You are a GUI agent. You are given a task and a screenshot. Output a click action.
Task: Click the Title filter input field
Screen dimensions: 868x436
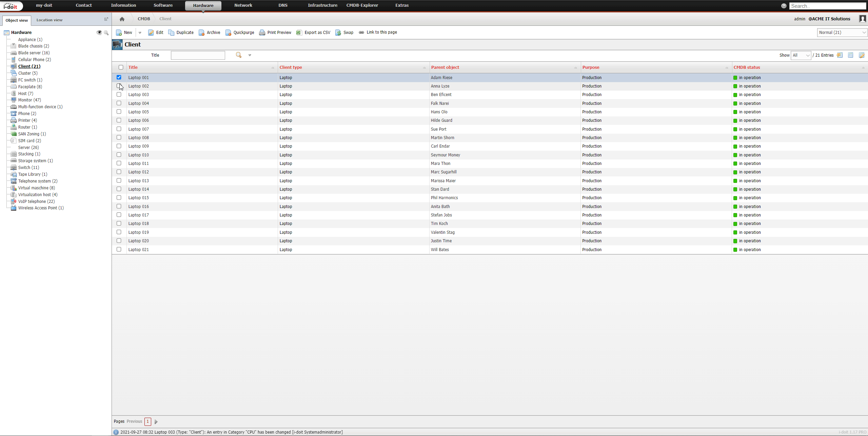point(198,55)
